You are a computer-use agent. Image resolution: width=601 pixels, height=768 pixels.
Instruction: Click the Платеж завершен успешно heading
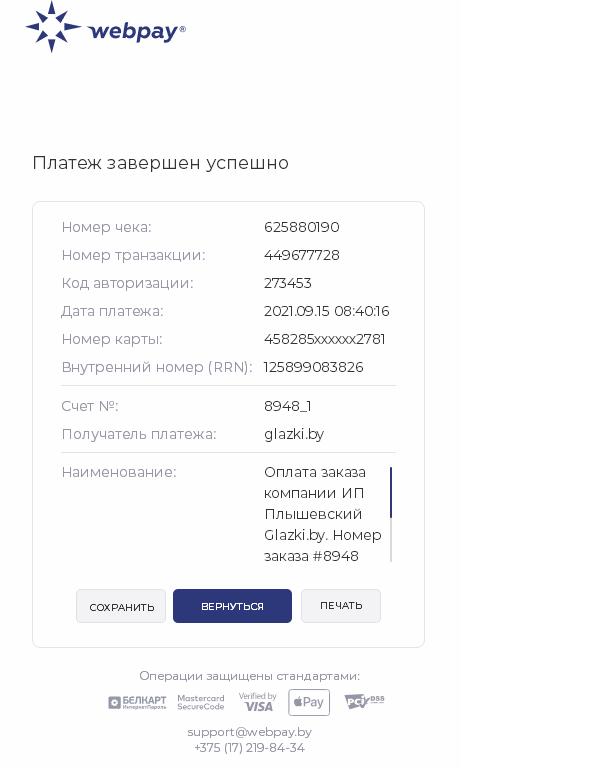click(160, 163)
